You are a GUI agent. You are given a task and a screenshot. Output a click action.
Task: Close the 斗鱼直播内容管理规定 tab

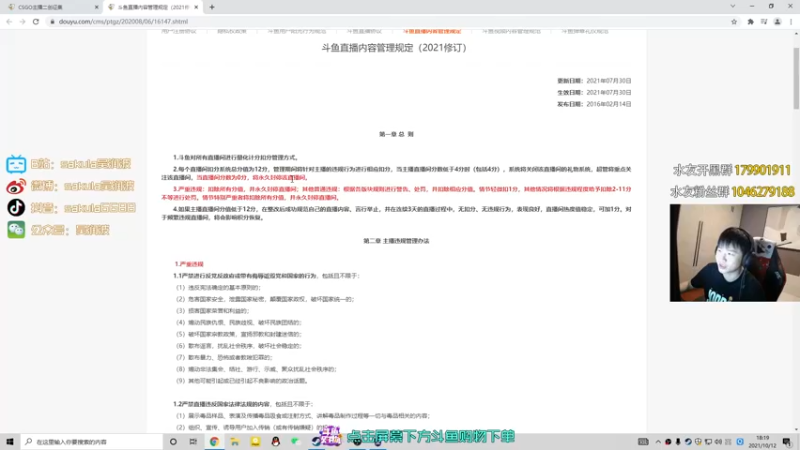[x=196, y=7]
